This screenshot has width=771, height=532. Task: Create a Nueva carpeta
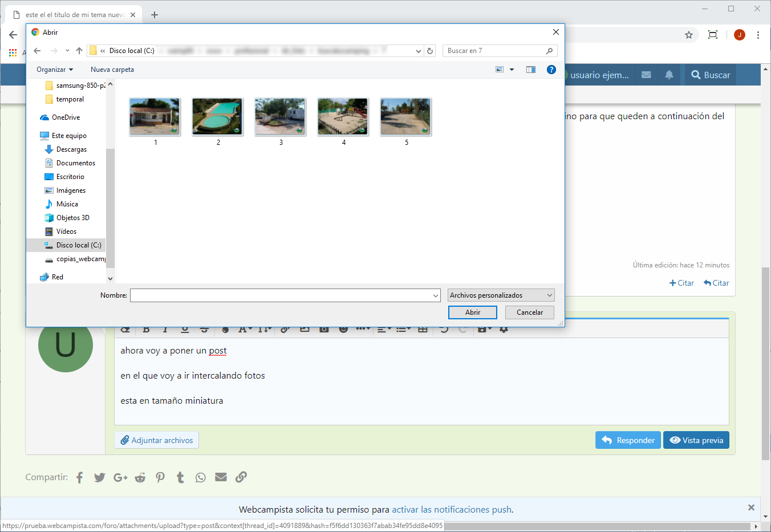pyautogui.click(x=112, y=70)
